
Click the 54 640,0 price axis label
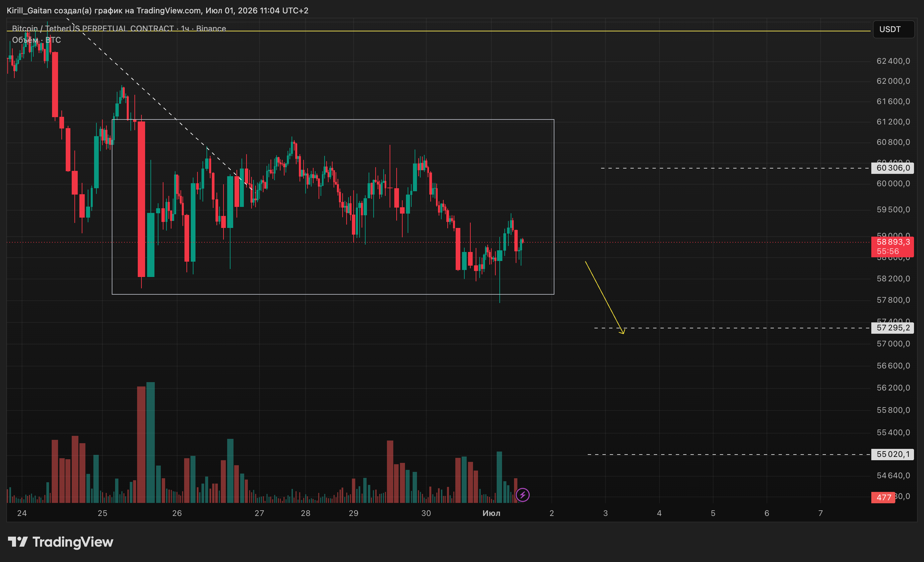coord(893,476)
